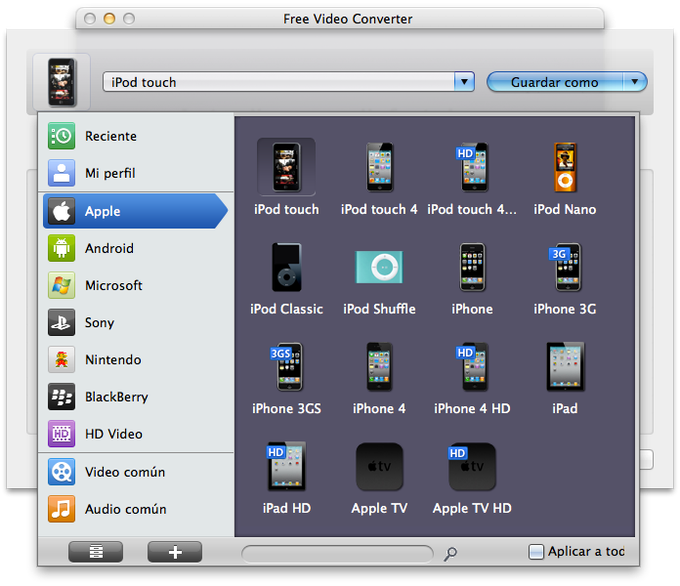
Task: Expand the iPod touch profile dropdown arrow
Action: [464, 82]
